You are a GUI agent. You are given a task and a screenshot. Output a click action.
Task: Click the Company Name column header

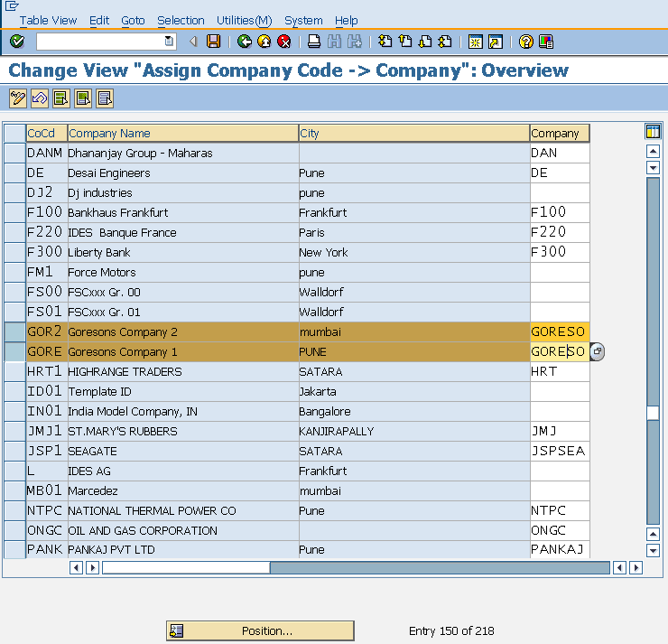(183, 134)
